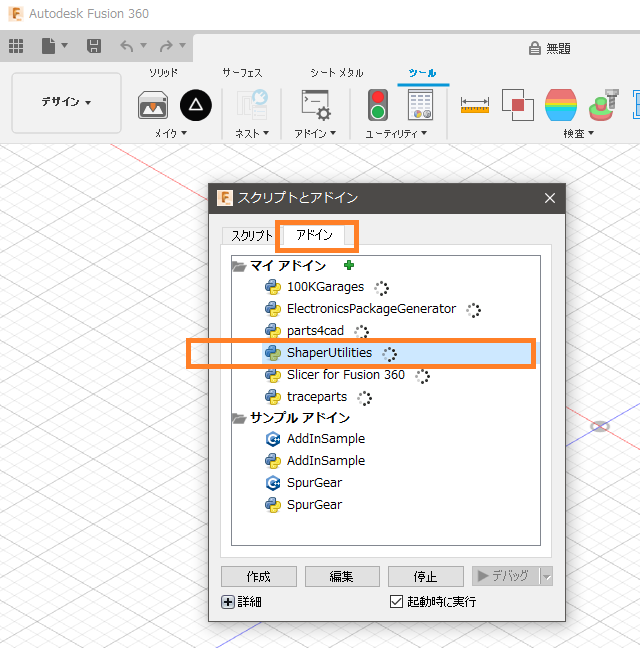Screen dimensions: 640x648
Task: Switch to the サーフェス tab
Action: click(242, 73)
